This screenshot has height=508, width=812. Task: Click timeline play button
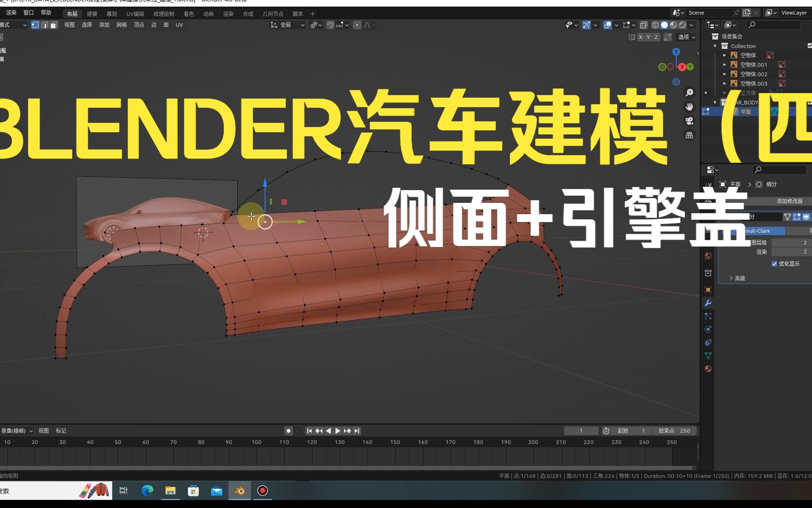[337, 431]
